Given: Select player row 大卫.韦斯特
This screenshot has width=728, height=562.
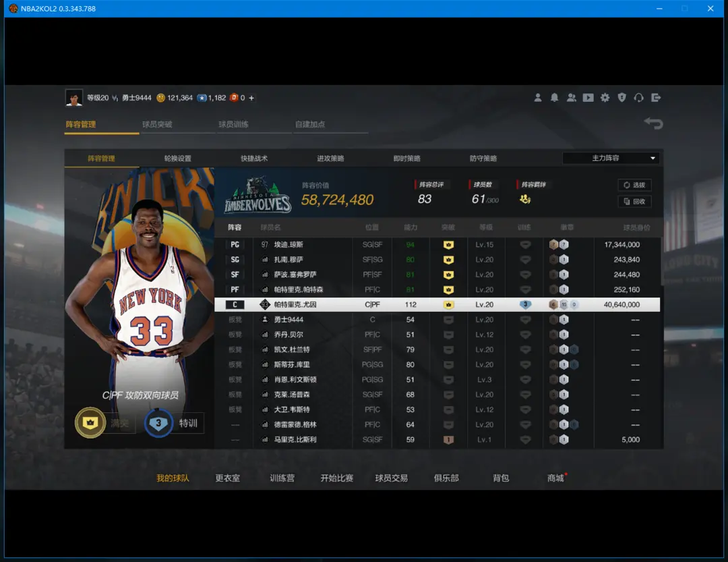Looking at the screenshot, I should [437, 410].
